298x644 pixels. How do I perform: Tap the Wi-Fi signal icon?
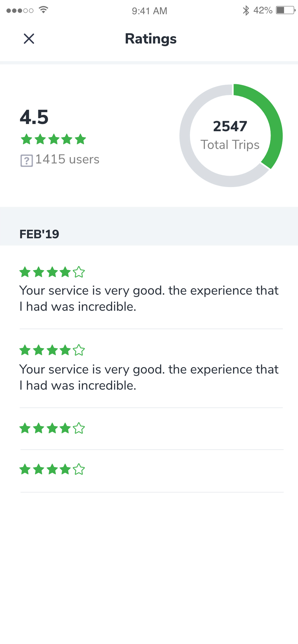[44, 10]
